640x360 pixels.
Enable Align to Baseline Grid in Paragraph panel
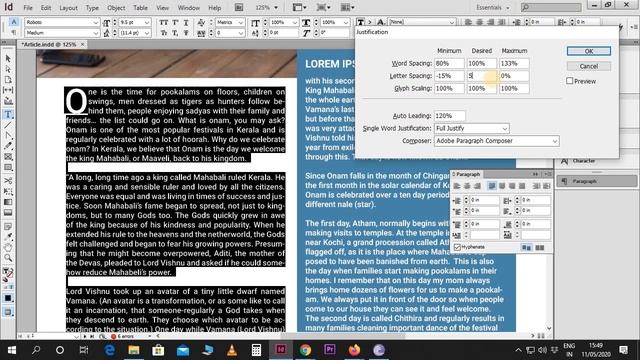[x=540, y=248]
